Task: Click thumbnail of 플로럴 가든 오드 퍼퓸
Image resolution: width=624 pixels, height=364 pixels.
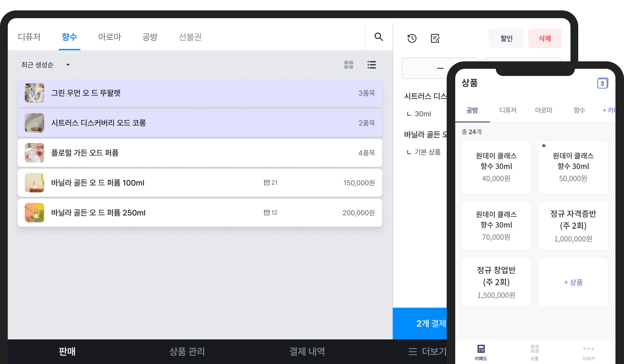Action: point(34,153)
